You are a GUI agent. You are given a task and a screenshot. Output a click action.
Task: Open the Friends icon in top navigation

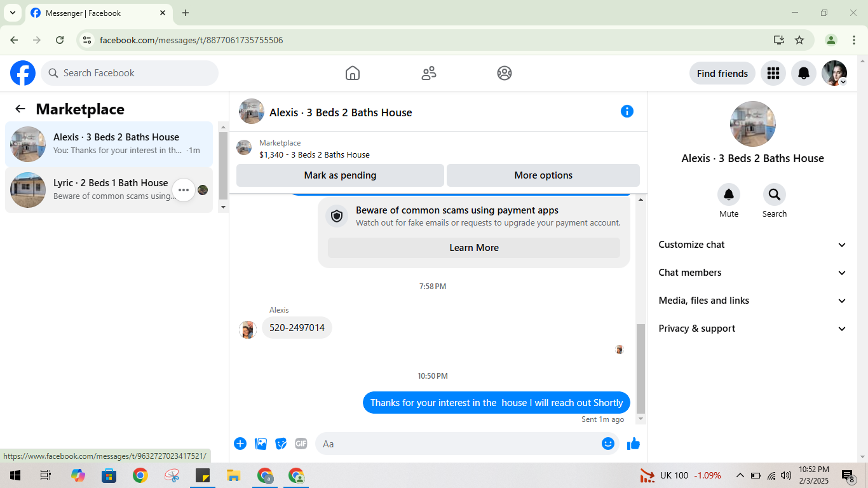[x=429, y=73]
